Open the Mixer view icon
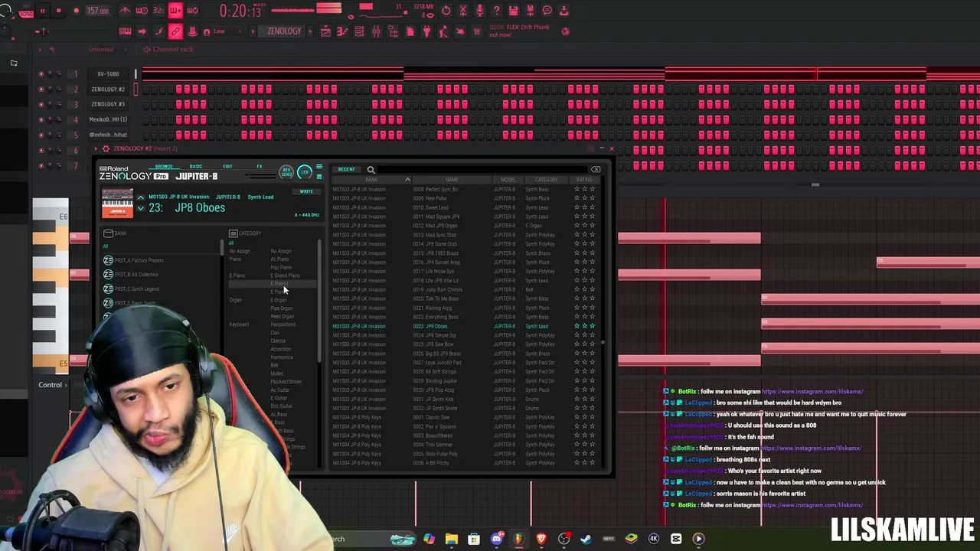Image resolution: width=980 pixels, height=551 pixels. (x=376, y=31)
